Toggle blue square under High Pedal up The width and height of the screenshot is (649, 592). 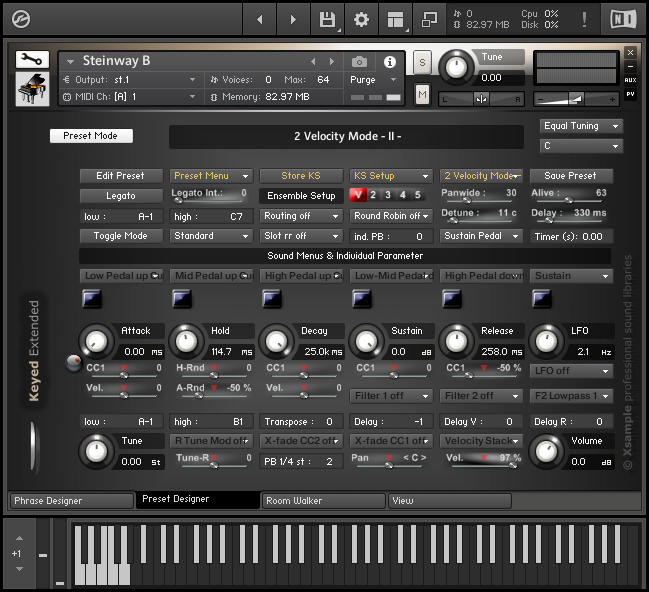272,298
